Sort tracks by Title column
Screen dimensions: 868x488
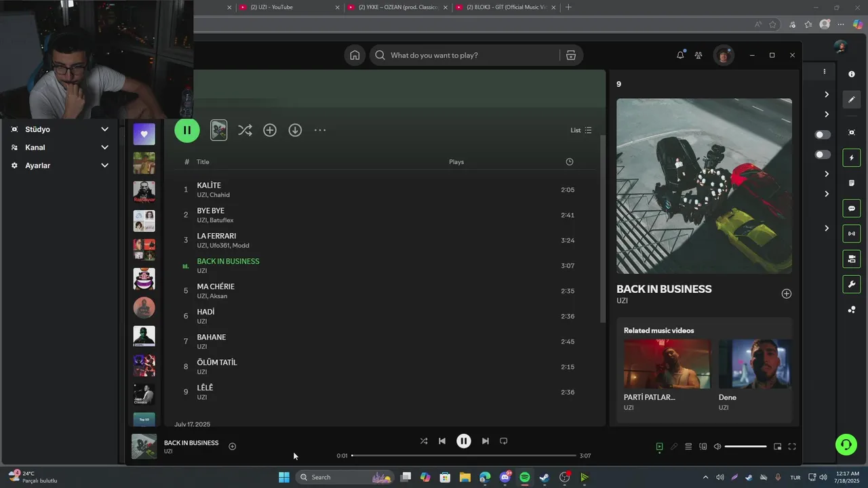click(x=203, y=162)
